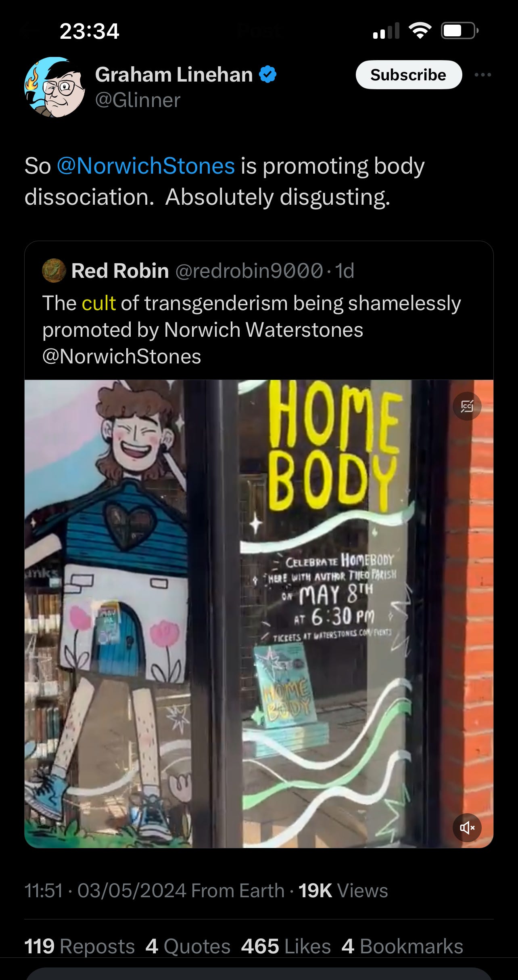Tap the Subscribe button
Image resolution: width=518 pixels, height=980 pixels.
[x=409, y=75]
